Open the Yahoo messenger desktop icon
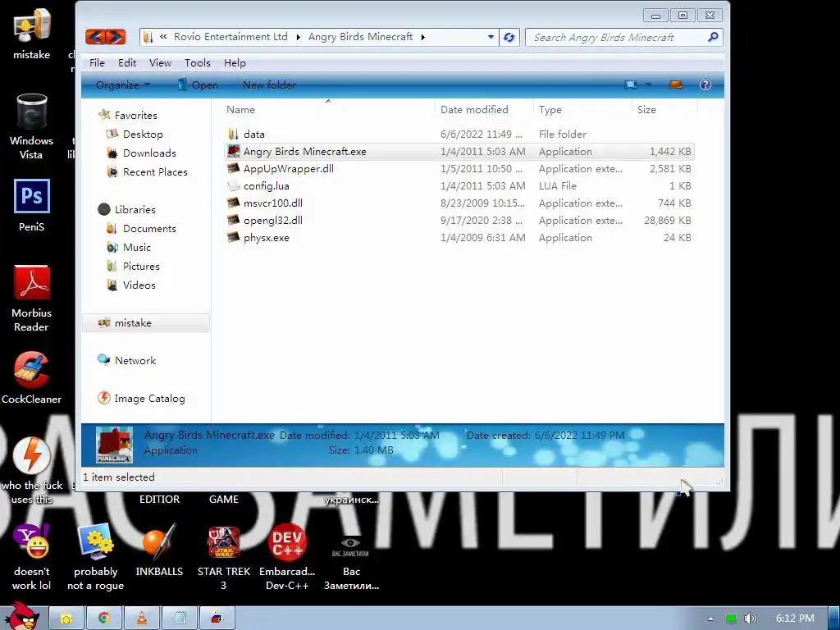The height and width of the screenshot is (630, 840). [x=32, y=557]
